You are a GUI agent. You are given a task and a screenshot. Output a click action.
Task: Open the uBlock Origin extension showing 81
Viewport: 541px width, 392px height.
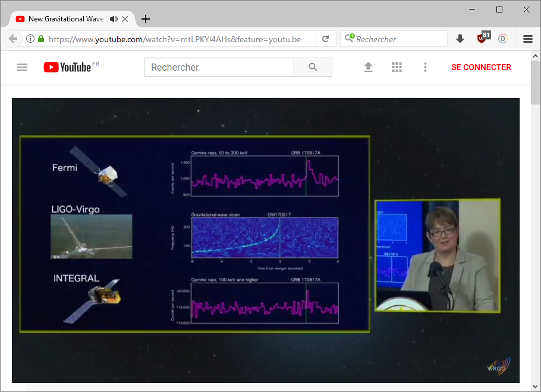482,39
